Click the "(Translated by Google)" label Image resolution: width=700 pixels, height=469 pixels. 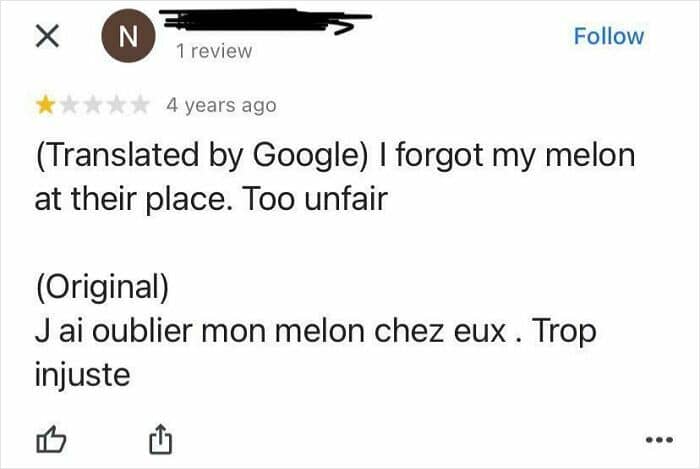click(205, 158)
